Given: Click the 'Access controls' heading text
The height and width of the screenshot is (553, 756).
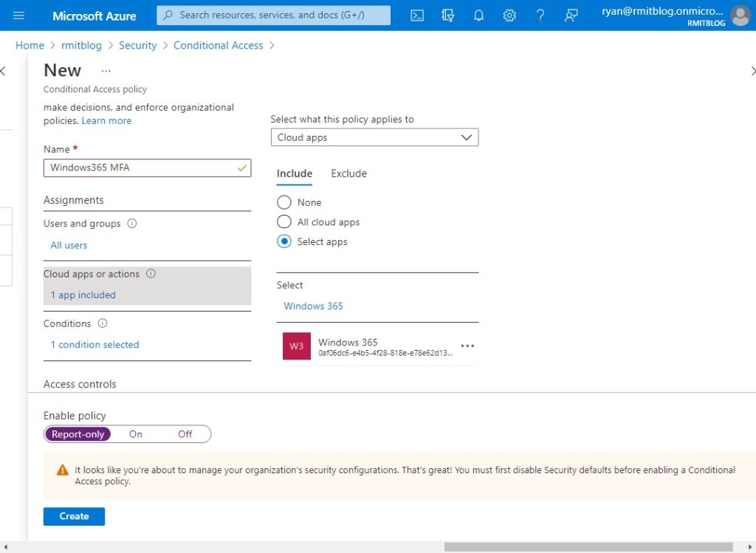Looking at the screenshot, I should tap(80, 384).
